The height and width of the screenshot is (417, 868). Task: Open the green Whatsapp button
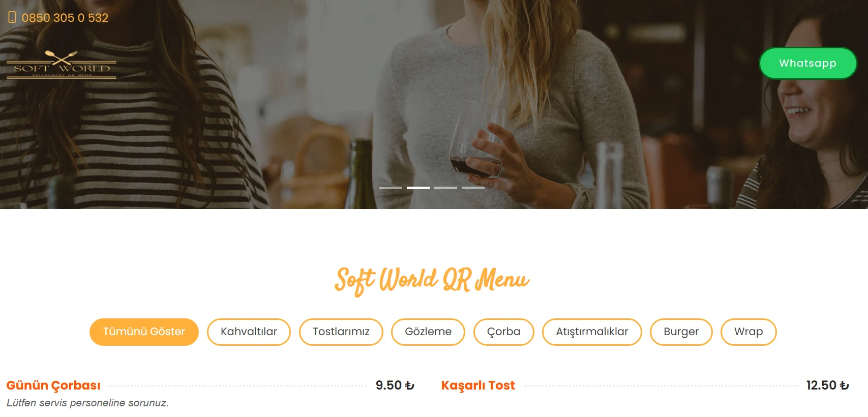click(807, 64)
